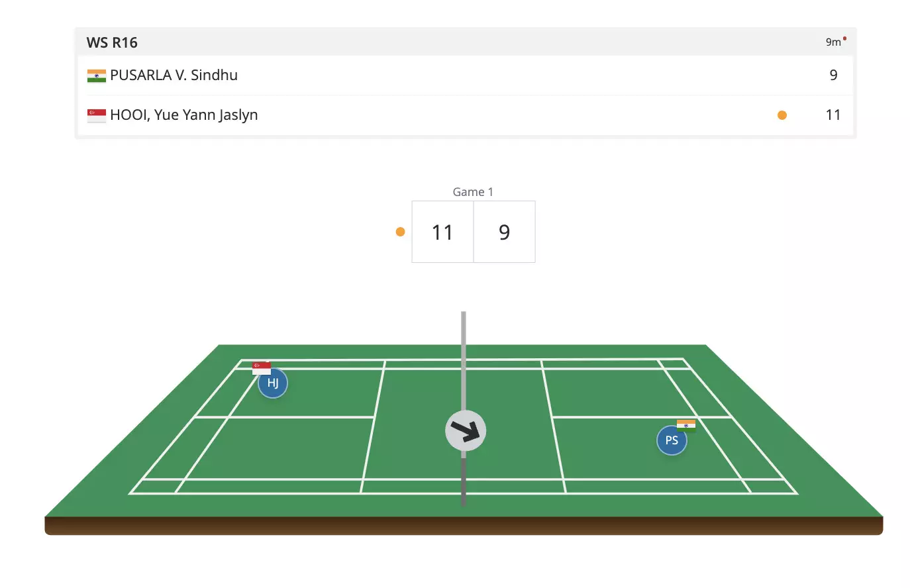
Task: Click the 11 box in Game 1 score
Action: coord(442,232)
